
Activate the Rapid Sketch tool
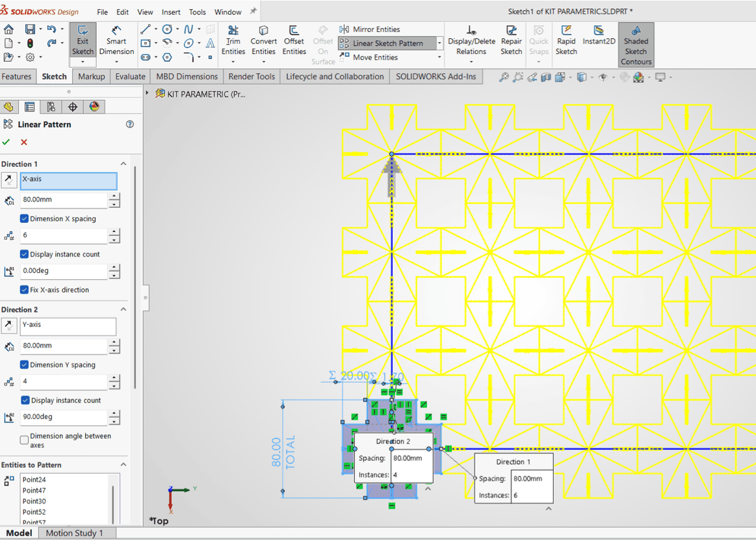pos(566,40)
